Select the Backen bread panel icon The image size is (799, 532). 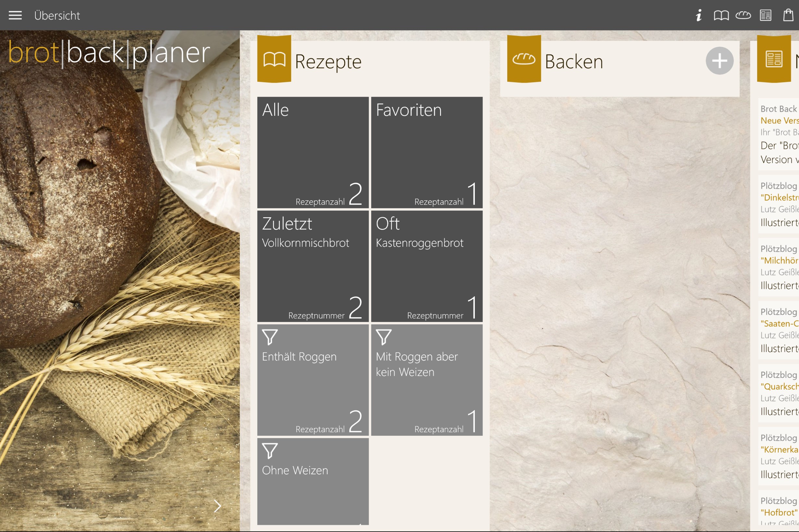pos(523,60)
